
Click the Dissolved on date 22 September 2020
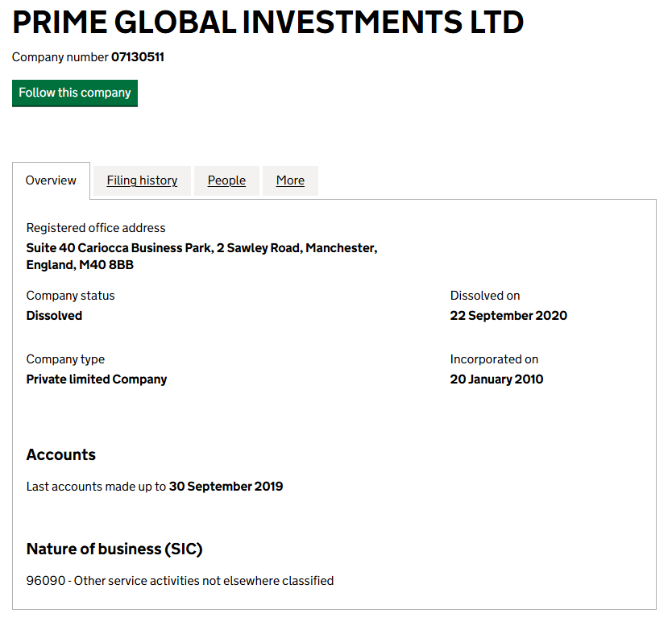click(x=508, y=315)
